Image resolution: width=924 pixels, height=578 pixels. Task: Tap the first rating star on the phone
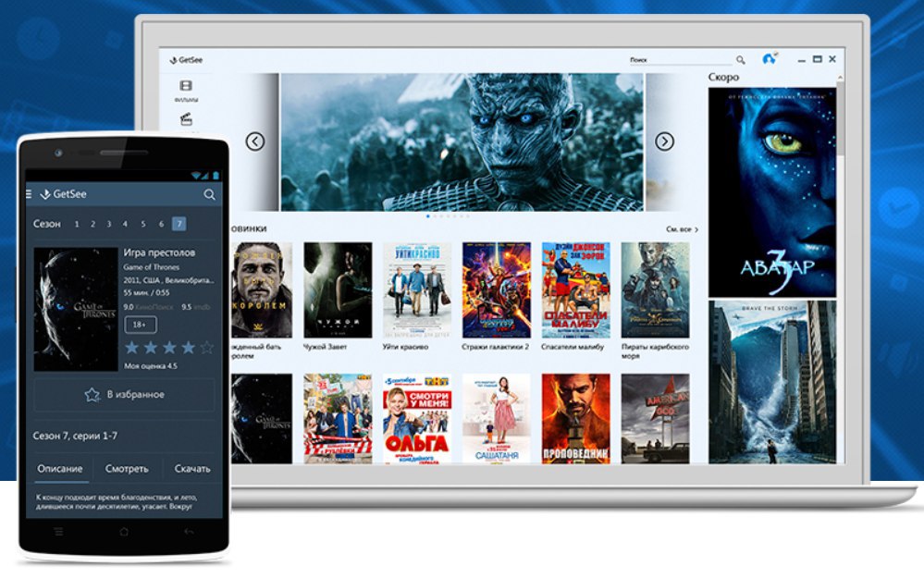[132, 348]
